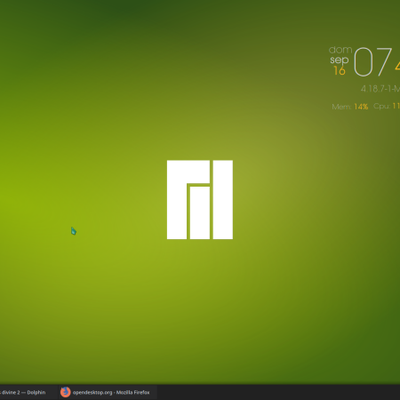Click the Mem 14% readout
Screen dimensions: 400x400
(350, 107)
